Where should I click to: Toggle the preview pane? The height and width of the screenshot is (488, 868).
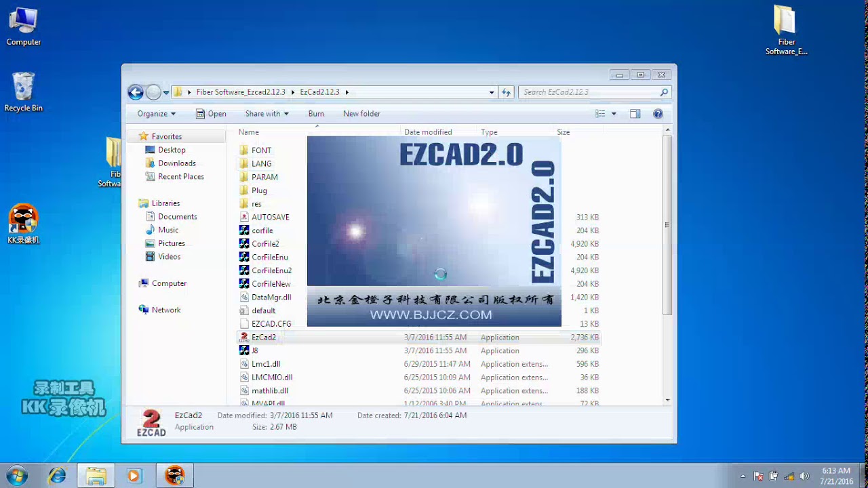635,113
